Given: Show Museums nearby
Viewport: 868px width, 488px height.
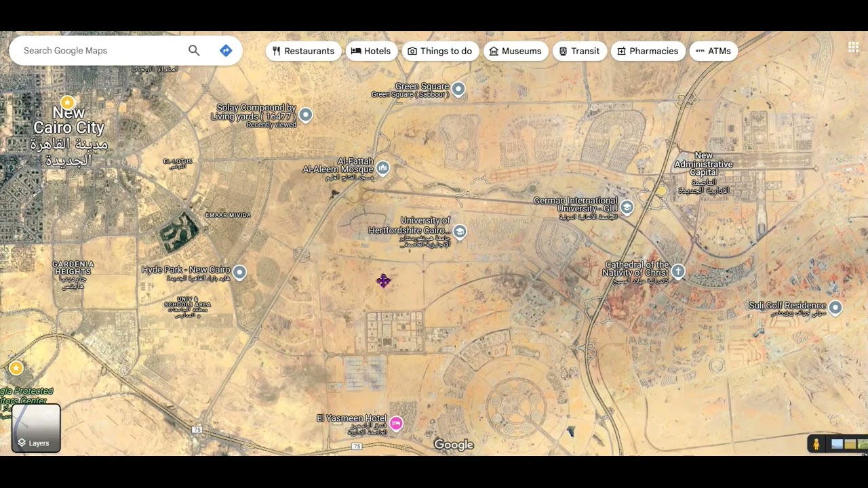Looking at the screenshot, I should 515,51.
